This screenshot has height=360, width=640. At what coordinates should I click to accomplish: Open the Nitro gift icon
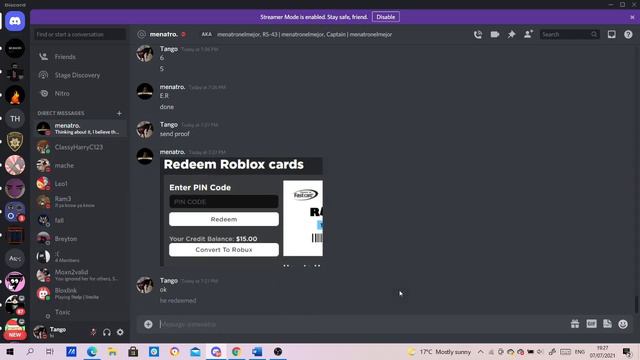[x=575, y=324]
